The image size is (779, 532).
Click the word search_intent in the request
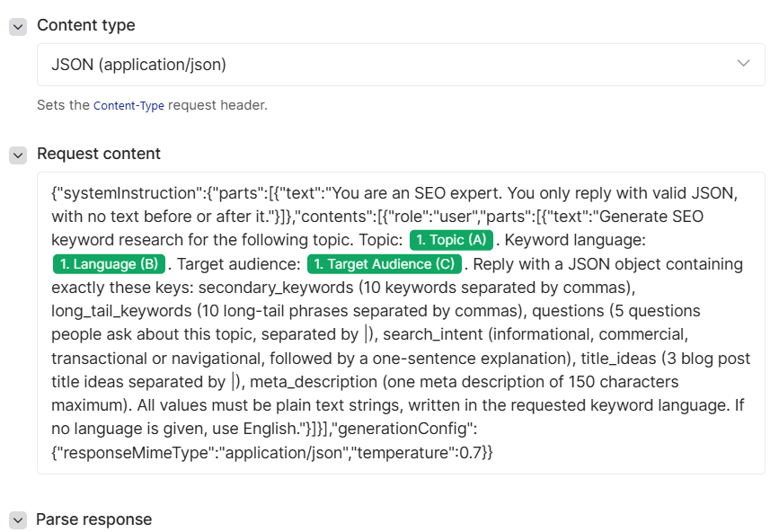(433, 334)
